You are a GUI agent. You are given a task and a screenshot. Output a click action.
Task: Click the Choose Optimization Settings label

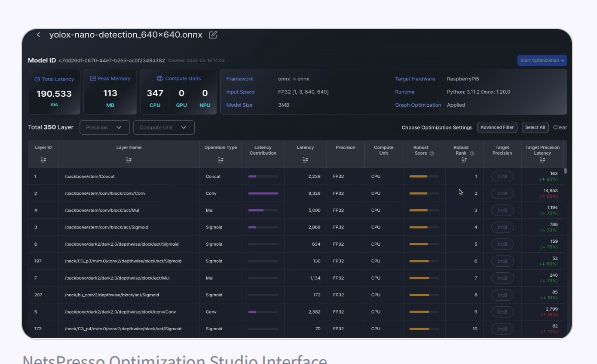click(437, 128)
